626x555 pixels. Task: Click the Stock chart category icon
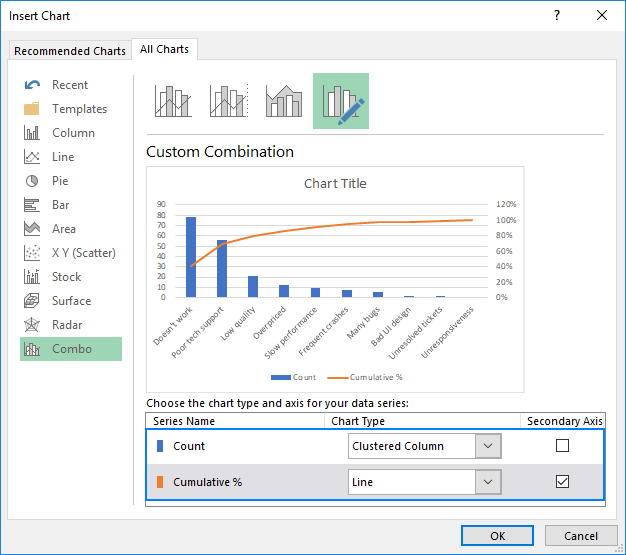pos(32,277)
